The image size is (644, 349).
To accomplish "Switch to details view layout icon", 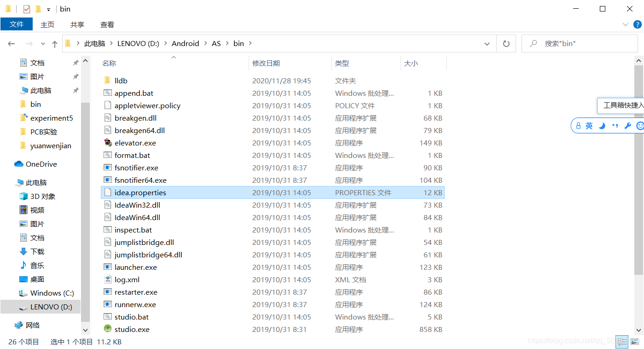I will coord(622,341).
